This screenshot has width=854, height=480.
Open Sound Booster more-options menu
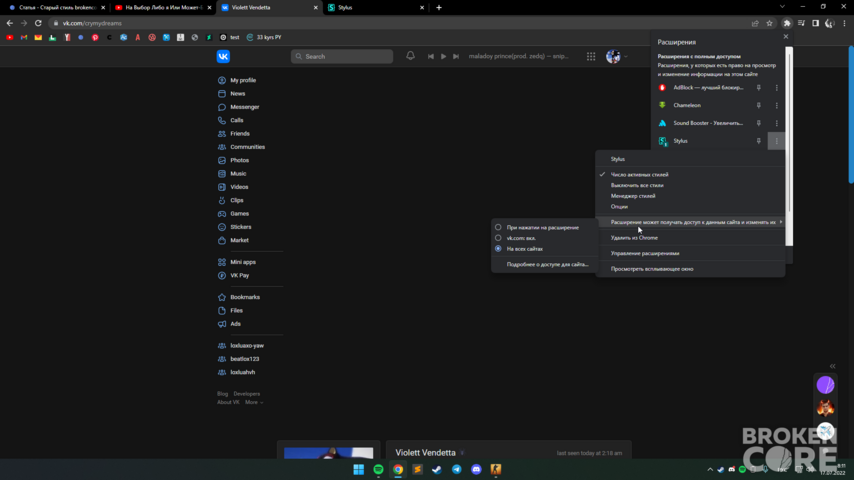(777, 123)
